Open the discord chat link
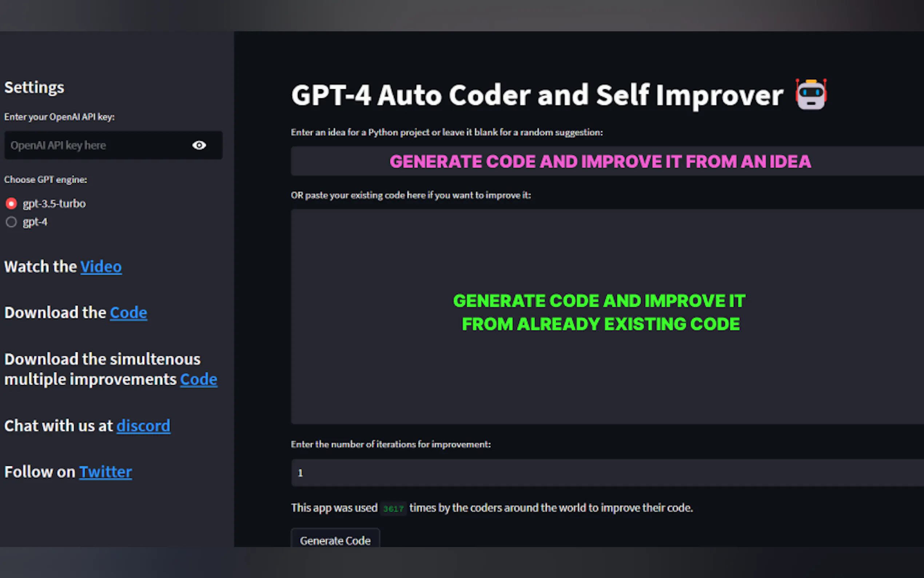The width and height of the screenshot is (924, 578). (x=143, y=426)
